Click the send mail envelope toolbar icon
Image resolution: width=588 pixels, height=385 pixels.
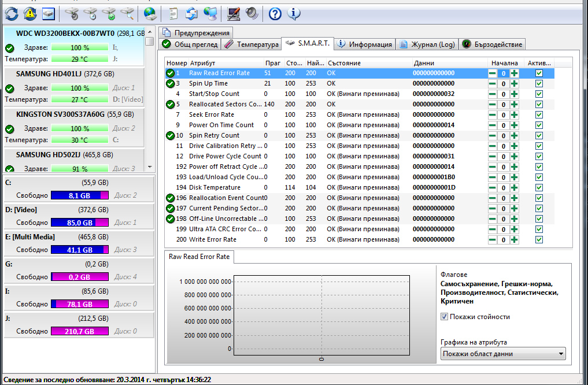point(191,14)
